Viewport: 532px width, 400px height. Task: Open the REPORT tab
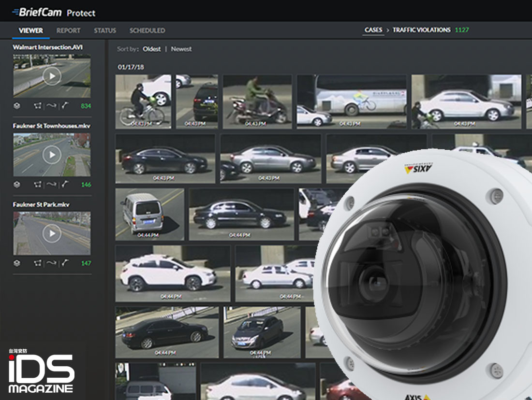click(68, 30)
